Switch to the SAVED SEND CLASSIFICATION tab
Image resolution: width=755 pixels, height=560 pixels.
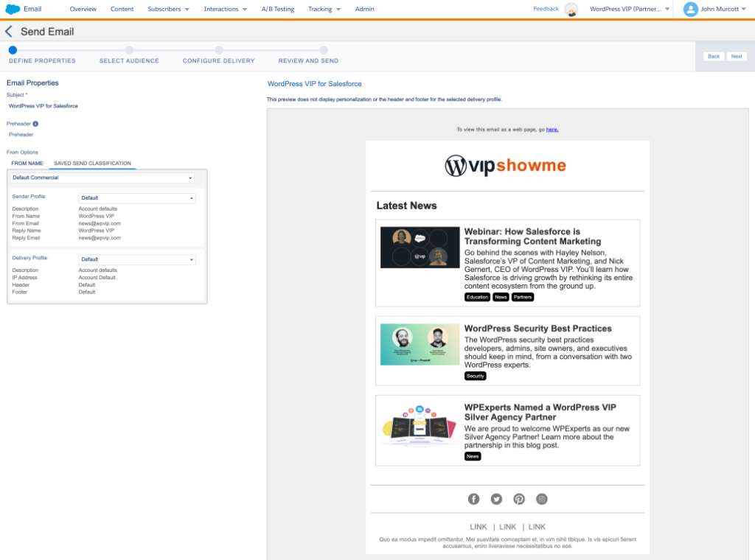pos(92,163)
